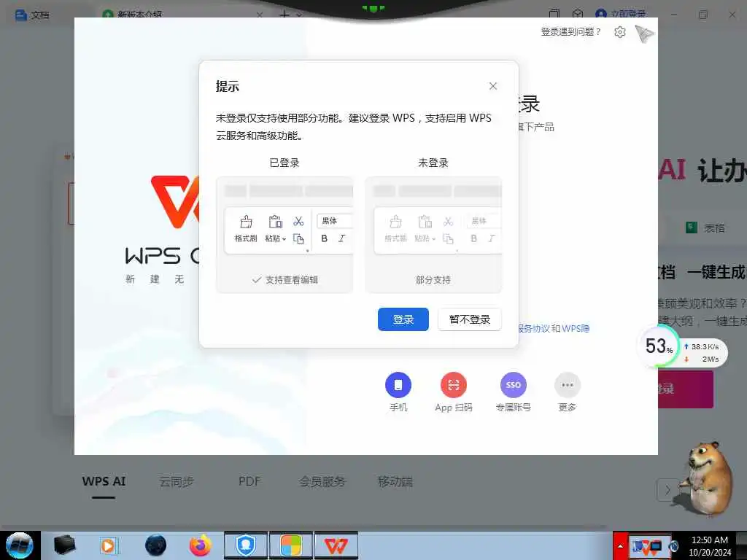Click the 粘贴 icon in 已登录 preview
747x560 pixels.
(275, 222)
